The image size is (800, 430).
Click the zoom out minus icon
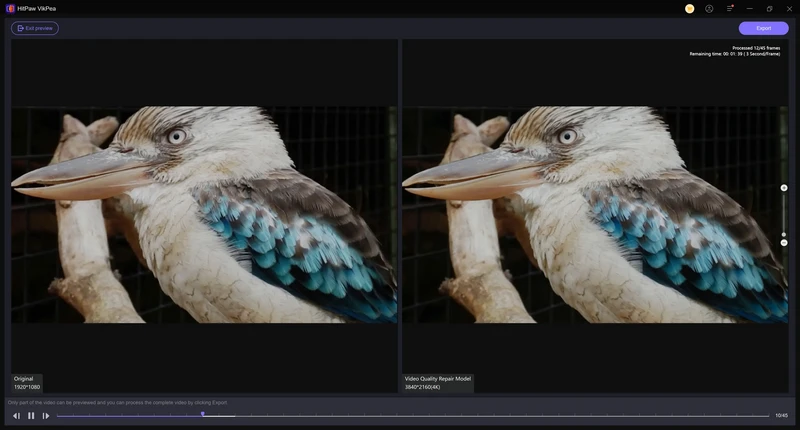coord(784,243)
